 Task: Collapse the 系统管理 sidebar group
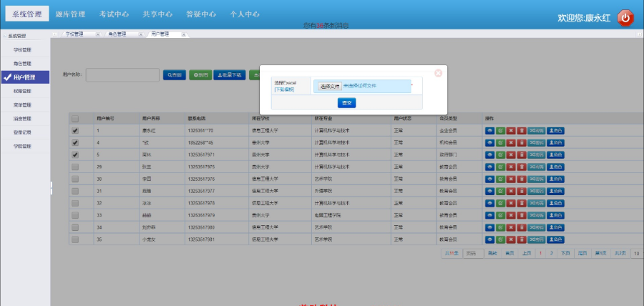click(x=5, y=37)
